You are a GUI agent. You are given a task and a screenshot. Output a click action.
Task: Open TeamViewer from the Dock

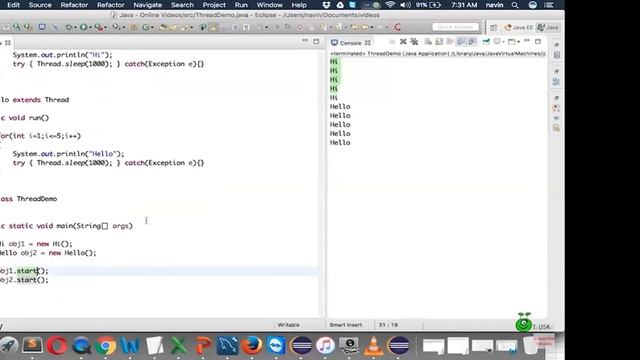pos(276,345)
